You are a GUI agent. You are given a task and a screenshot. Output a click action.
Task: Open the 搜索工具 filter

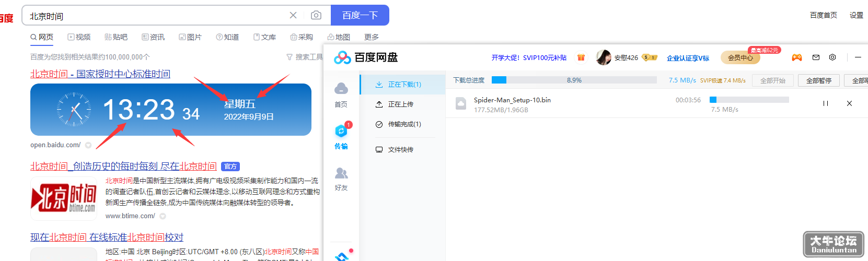pos(305,57)
